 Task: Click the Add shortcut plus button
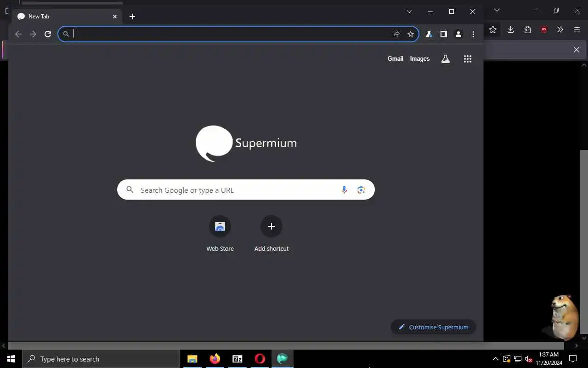click(x=271, y=226)
